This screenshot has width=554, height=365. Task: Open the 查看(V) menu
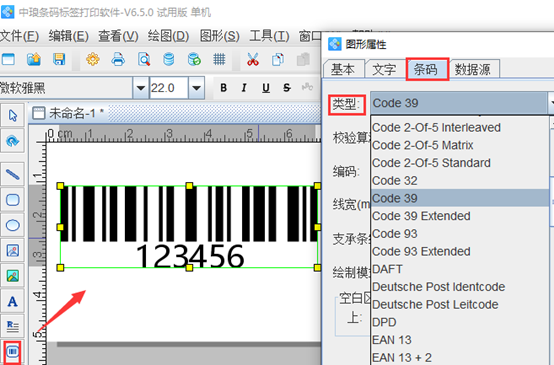point(118,36)
